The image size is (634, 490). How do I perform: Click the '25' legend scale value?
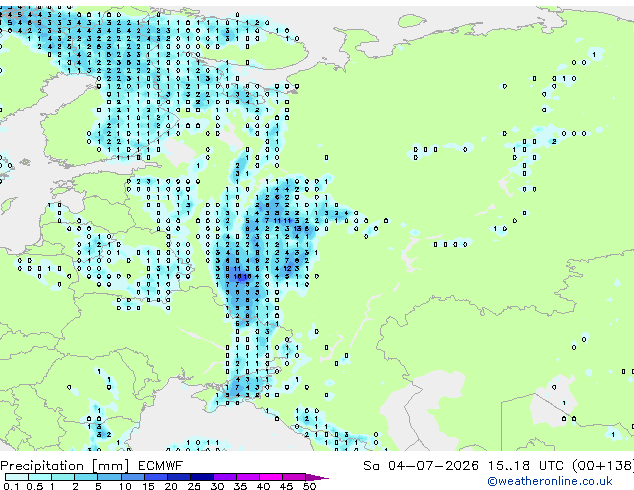pyautogui.click(x=194, y=486)
